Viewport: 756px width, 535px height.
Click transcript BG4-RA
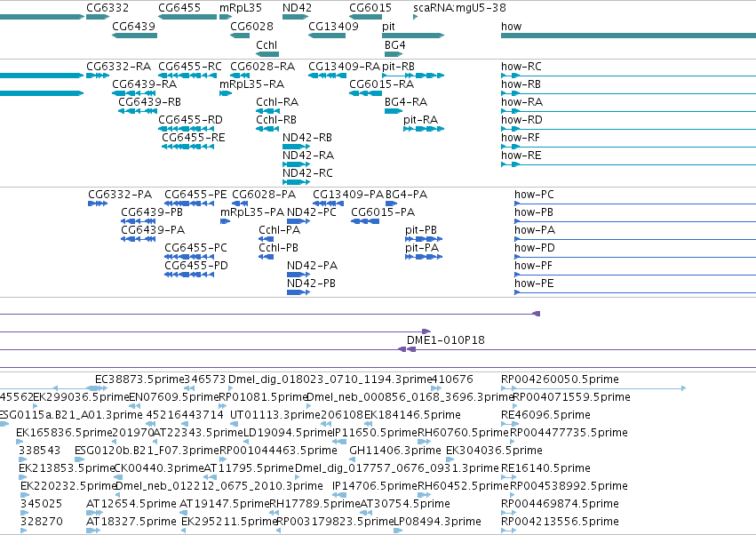[x=406, y=102]
